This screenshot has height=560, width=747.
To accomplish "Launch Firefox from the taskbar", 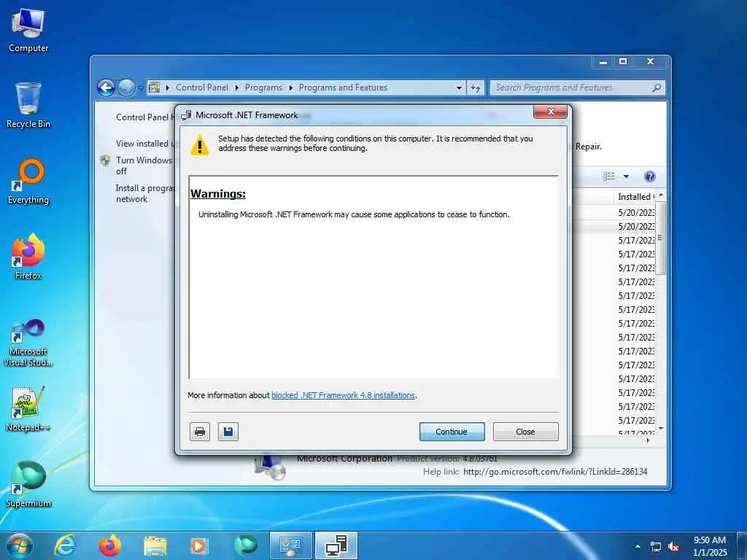I will click(x=109, y=545).
